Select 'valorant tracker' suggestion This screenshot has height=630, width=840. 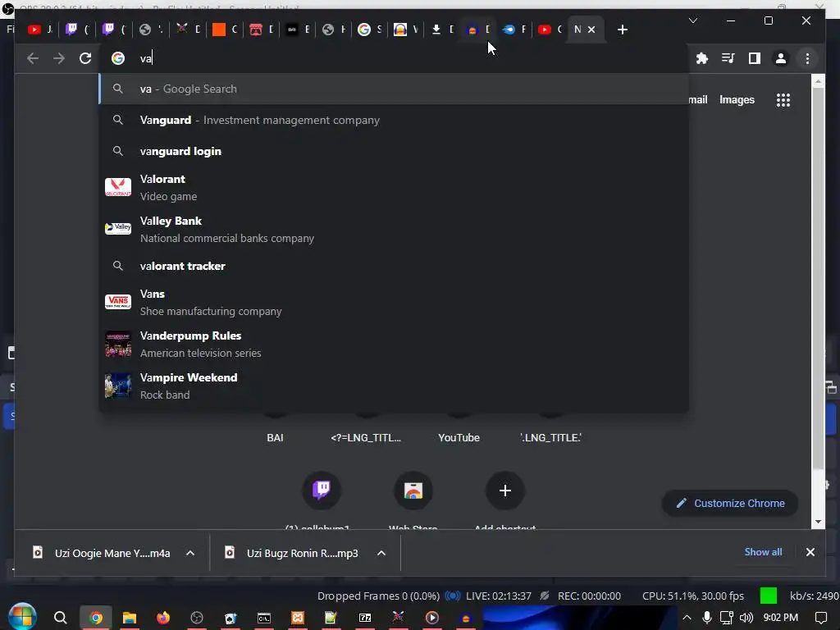[394, 266]
